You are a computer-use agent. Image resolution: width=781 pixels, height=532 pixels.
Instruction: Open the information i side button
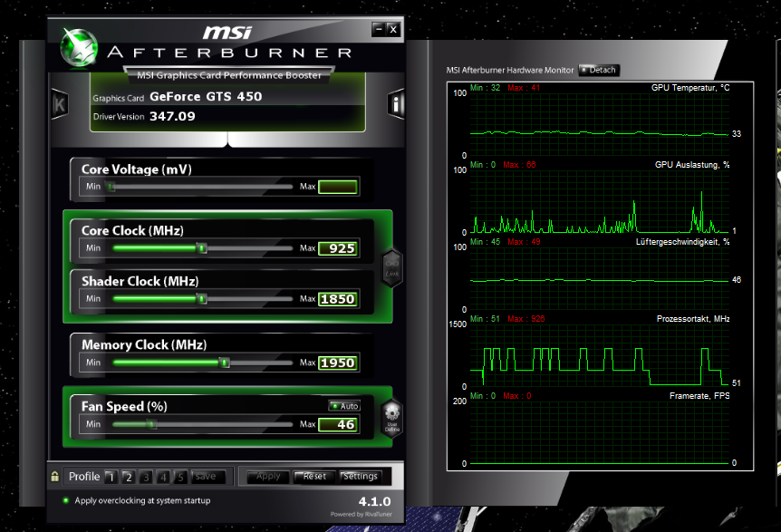[x=396, y=104]
